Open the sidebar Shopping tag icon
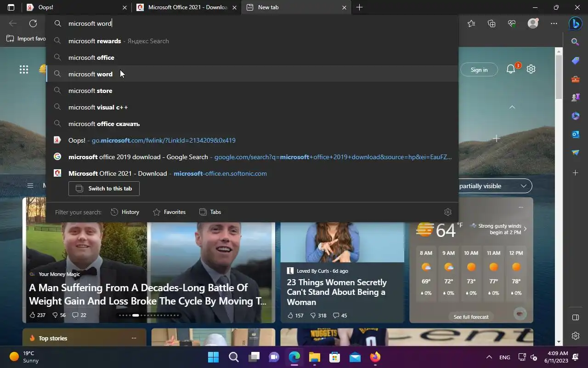 (575, 60)
